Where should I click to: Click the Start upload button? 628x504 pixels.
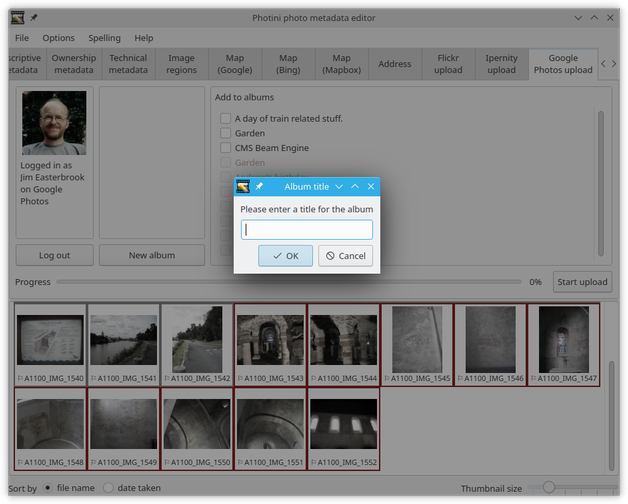coord(582,282)
